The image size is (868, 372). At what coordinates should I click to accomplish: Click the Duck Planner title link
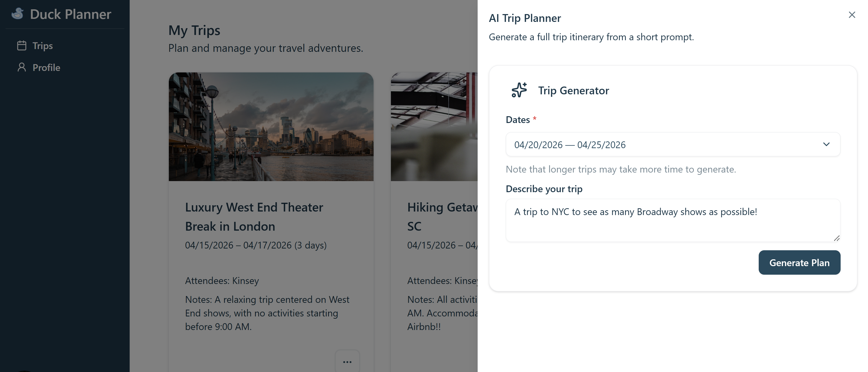[70, 14]
